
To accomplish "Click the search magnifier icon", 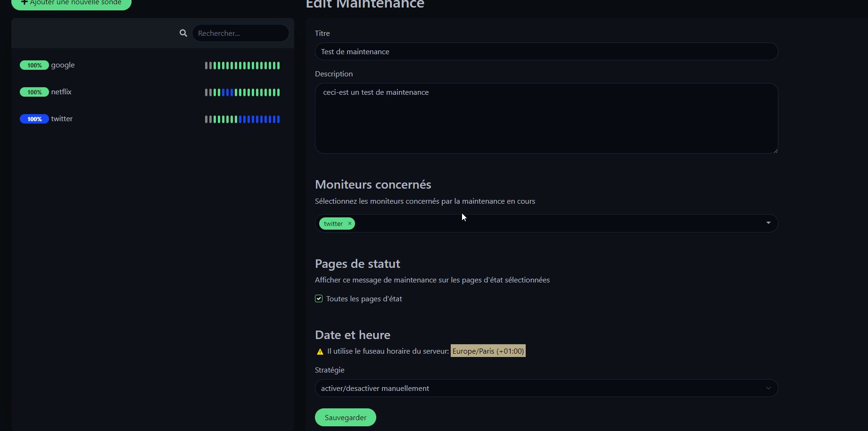I will 183,33.
